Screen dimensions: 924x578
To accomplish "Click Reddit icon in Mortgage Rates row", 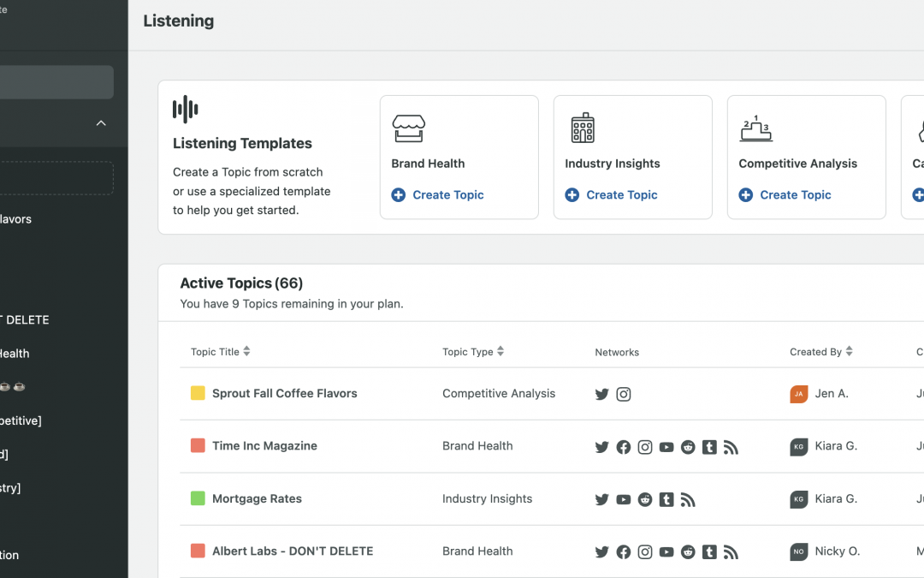I will click(x=645, y=500).
